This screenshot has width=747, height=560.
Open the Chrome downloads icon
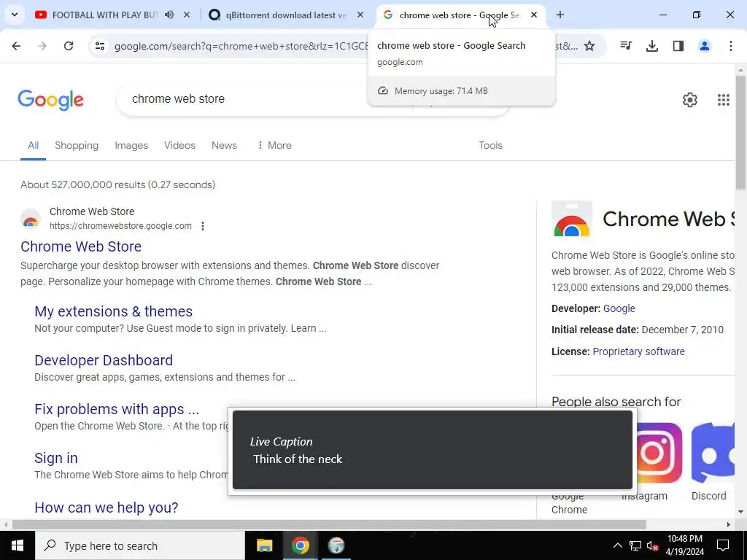[652, 46]
